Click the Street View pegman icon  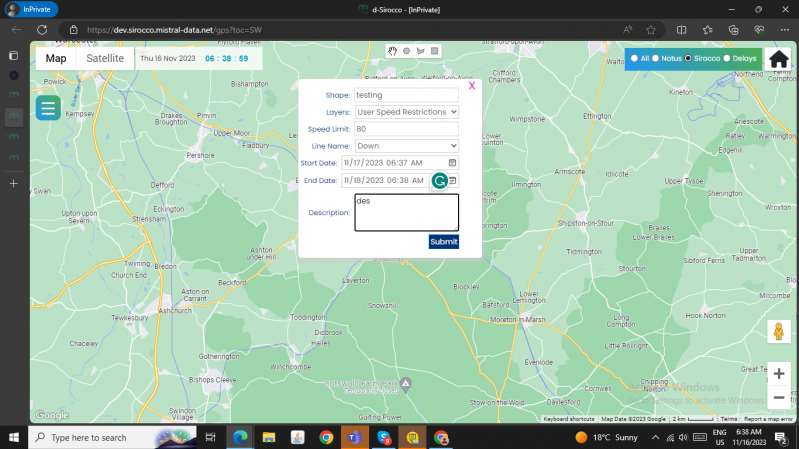[x=779, y=331]
